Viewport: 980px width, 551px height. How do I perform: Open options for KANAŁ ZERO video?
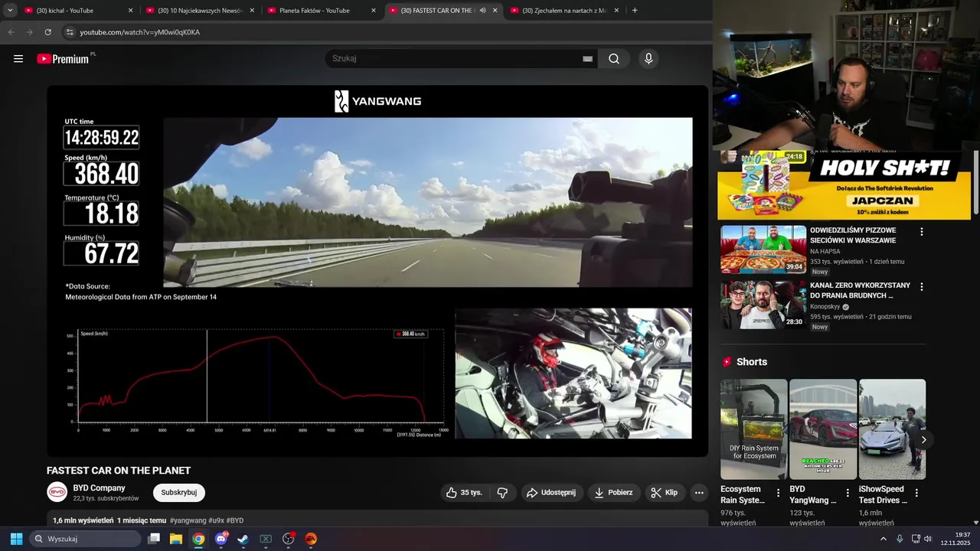(x=921, y=287)
